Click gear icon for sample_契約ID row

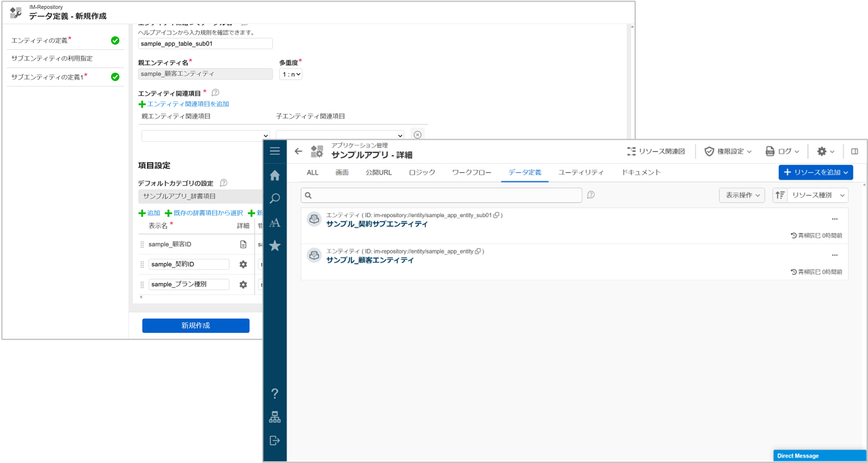tap(243, 265)
